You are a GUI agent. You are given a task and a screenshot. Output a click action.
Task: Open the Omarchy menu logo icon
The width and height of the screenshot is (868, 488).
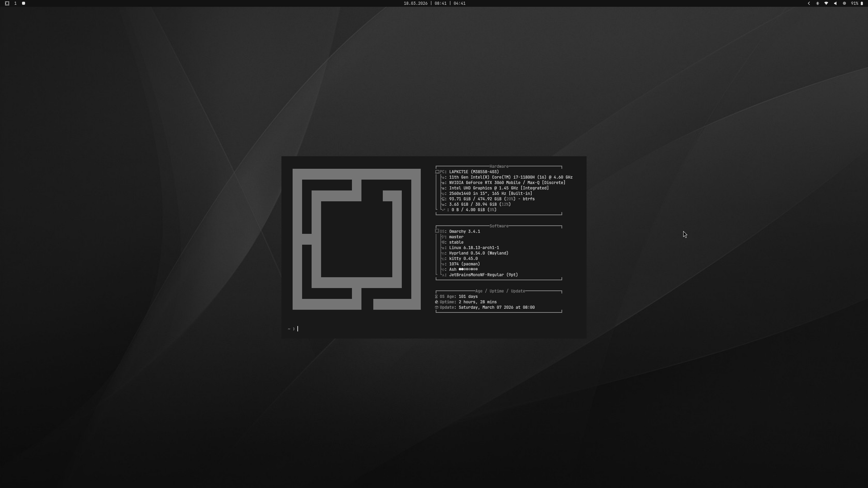coord(7,3)
